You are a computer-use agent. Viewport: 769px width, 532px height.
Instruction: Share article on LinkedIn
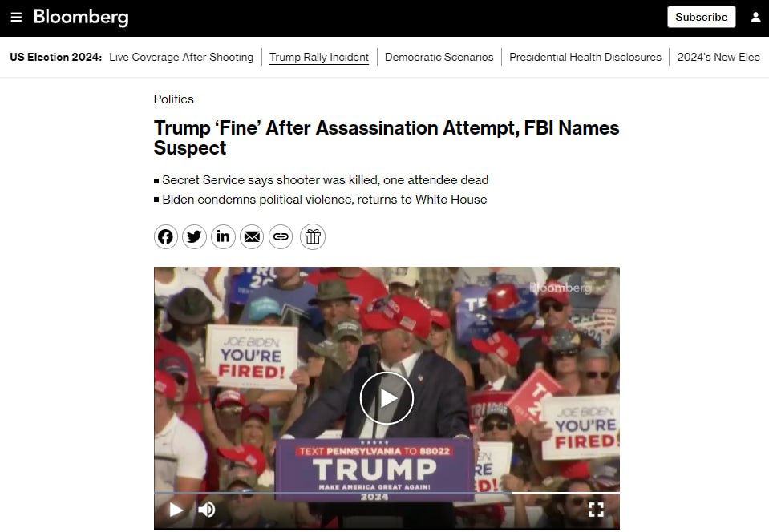point(223,237)
